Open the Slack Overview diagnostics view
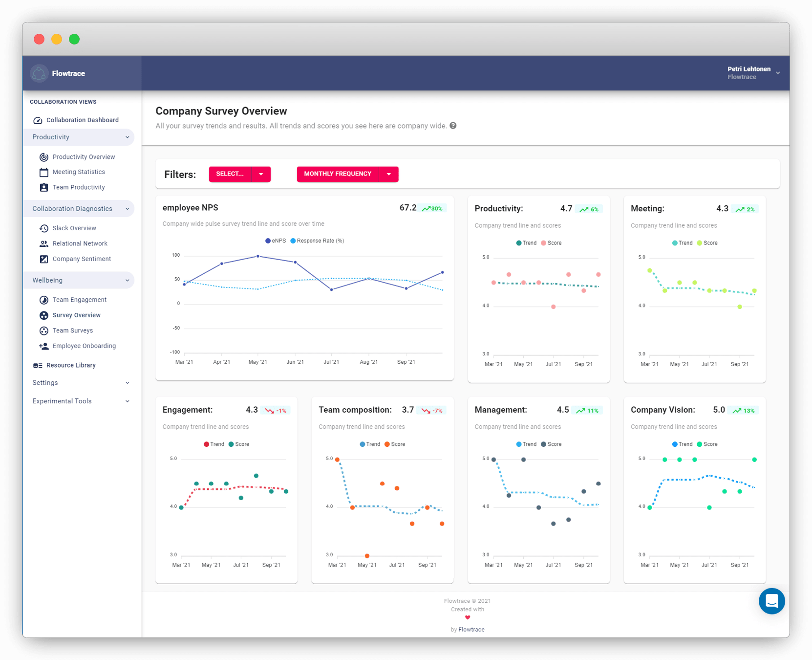The height and width of the screenshot is (660, 812). tap(74, 228)
